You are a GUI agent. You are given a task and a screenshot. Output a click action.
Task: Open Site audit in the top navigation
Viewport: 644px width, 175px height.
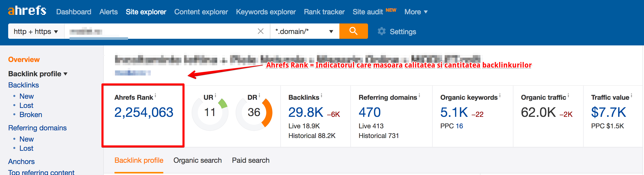(368, 12)
